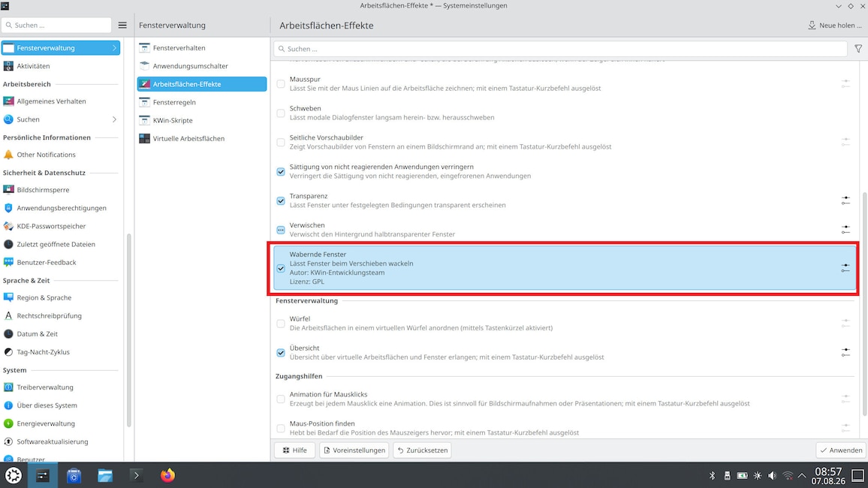Open the application launcher in the taskbar
868x488 pixels.
(14, 475)
